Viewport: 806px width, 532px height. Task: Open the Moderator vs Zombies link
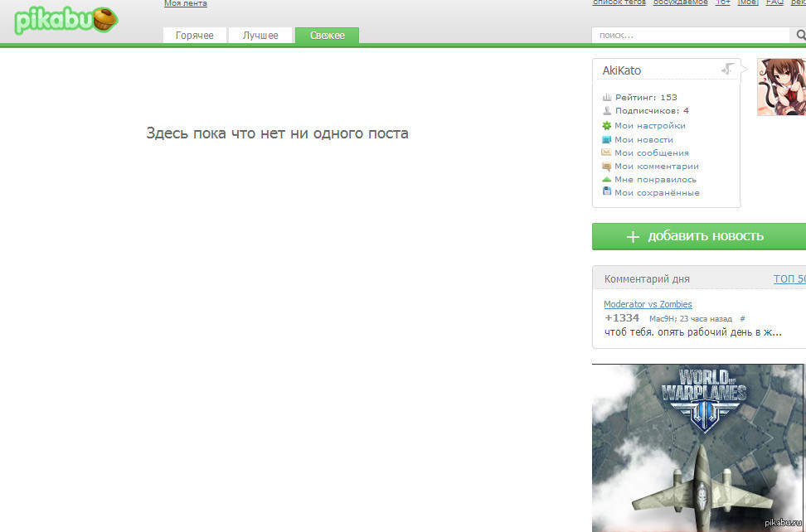[648, 304]
